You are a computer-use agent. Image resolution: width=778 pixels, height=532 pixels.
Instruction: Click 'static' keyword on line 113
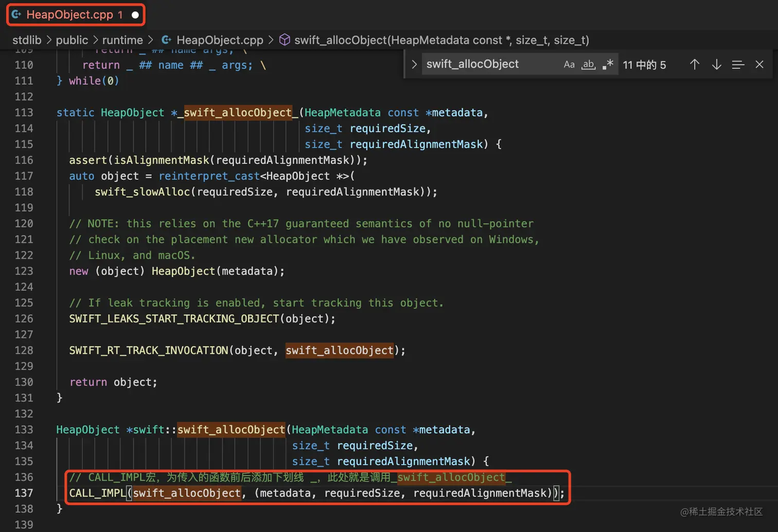click(75, 113)
